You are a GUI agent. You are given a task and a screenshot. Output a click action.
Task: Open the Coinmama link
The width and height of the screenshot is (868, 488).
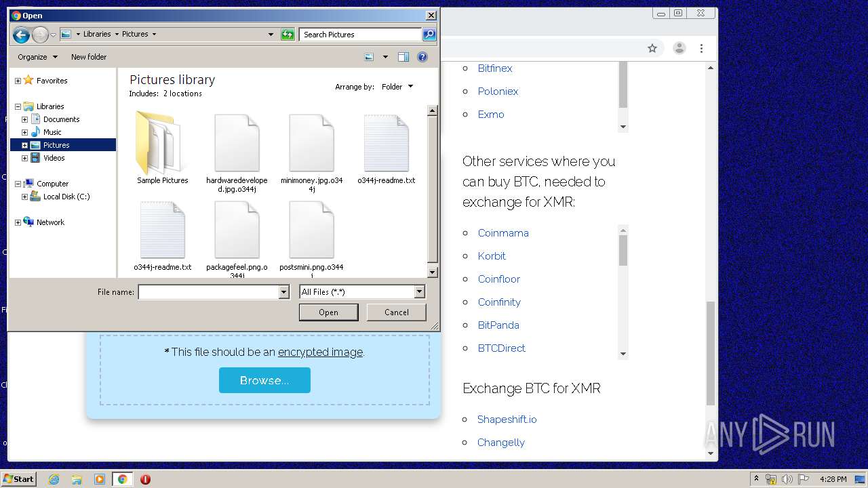(503, 233)
